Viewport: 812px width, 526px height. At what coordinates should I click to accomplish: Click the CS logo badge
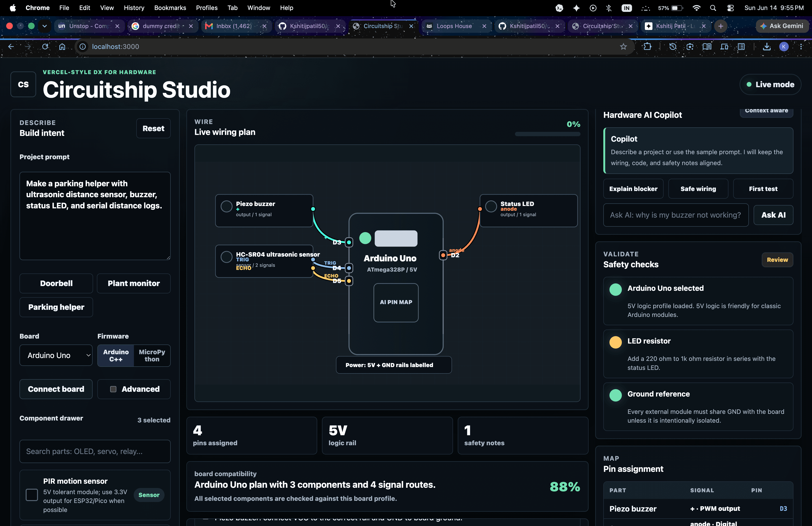coord(23,84)
